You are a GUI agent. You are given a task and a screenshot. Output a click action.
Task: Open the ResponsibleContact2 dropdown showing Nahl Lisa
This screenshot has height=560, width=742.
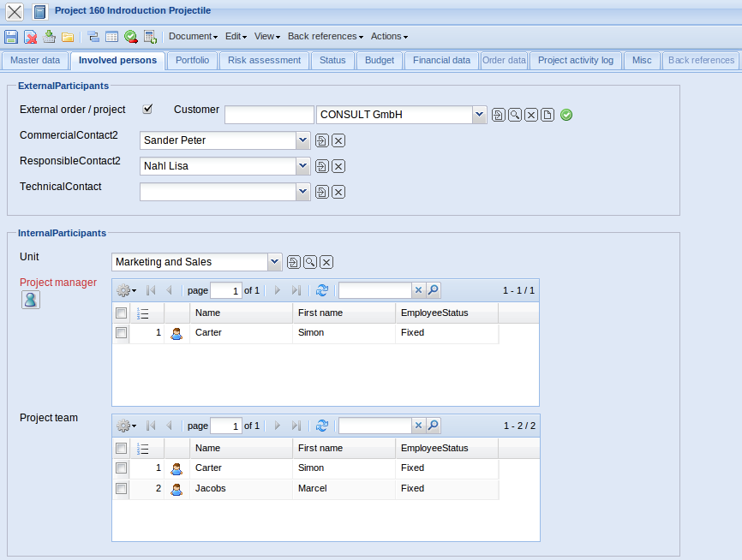point(302,166)
